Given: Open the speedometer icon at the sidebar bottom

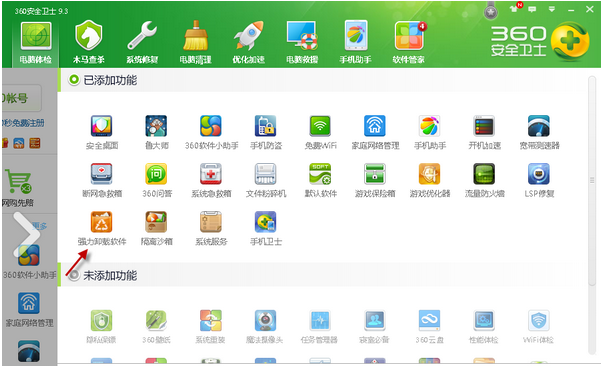Looking at the screenshot, I should pos(29,351).
